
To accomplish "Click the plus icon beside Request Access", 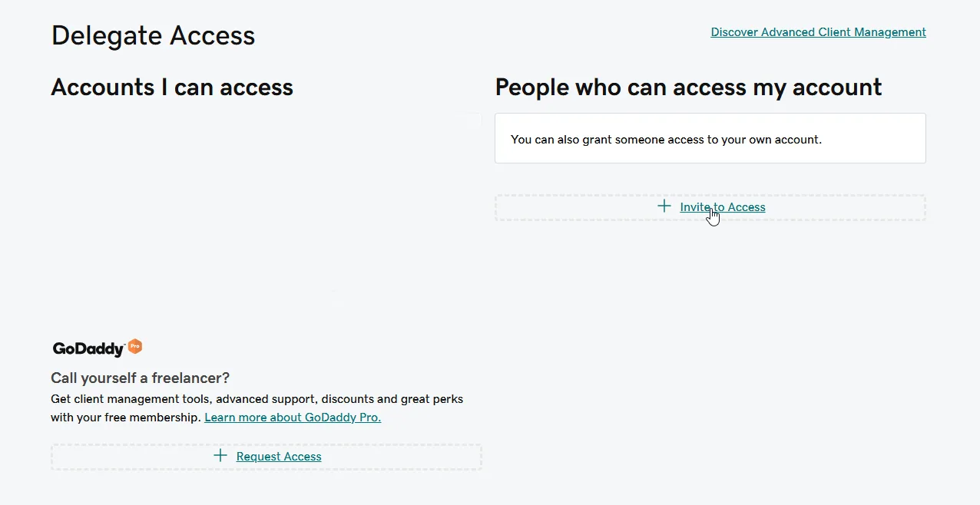I will tap(220, 456).
